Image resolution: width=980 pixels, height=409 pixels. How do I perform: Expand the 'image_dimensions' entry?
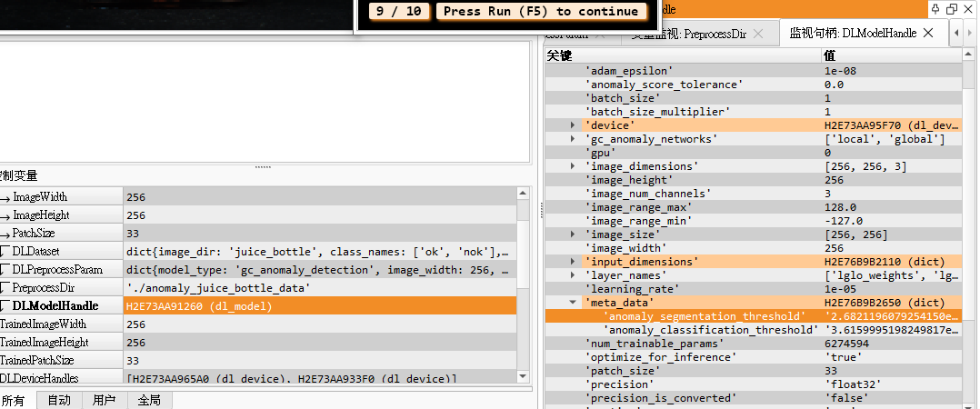573,166
